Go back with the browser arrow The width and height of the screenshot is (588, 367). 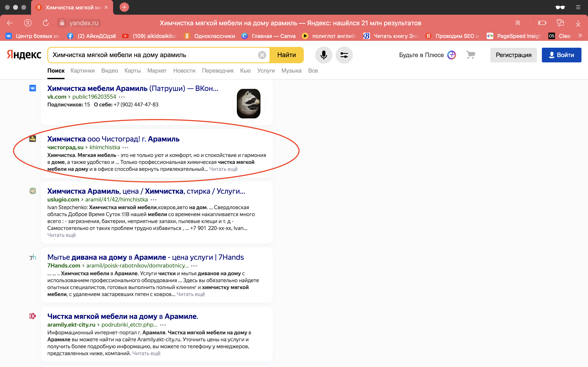(10, 23)
